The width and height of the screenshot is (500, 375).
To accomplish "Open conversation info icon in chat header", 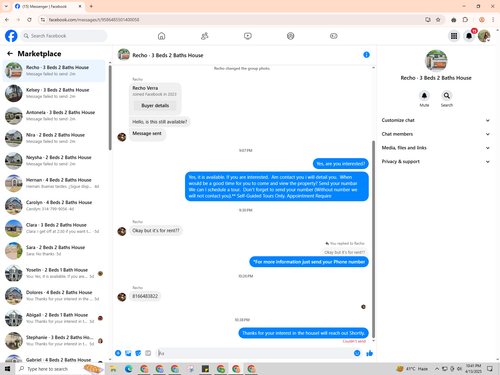I will [366, 55].
